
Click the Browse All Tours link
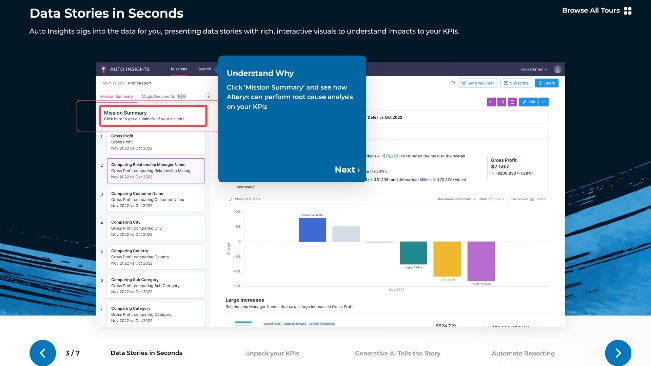[x=591, y=10]
